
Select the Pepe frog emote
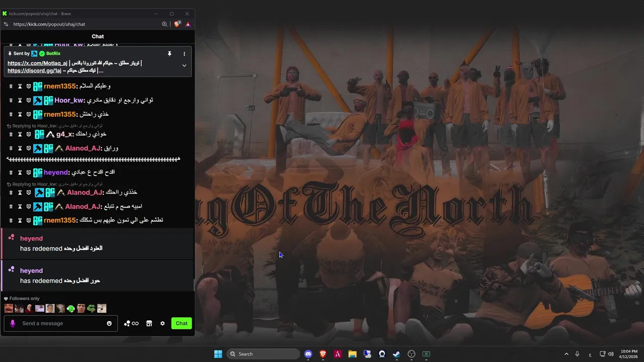coord(91,309)
